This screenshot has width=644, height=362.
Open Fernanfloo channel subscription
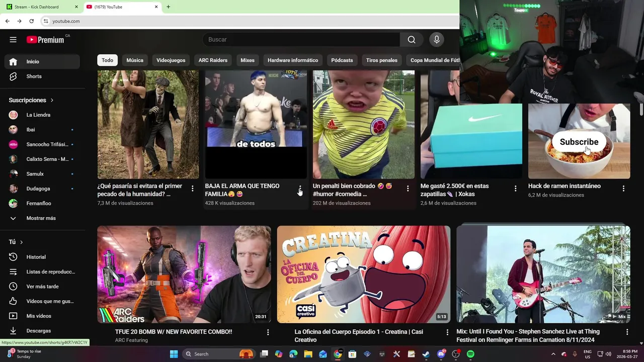pos(42,203)
